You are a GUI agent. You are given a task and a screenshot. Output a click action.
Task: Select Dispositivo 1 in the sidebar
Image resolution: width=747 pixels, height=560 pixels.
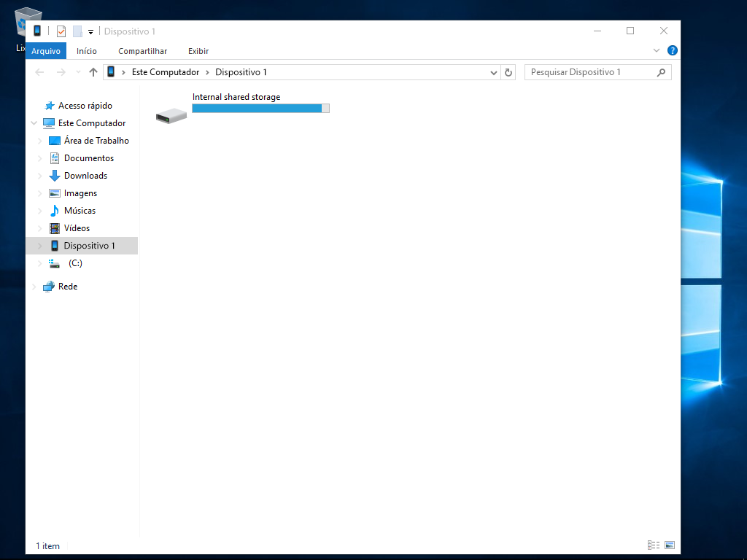click(90, 246)
